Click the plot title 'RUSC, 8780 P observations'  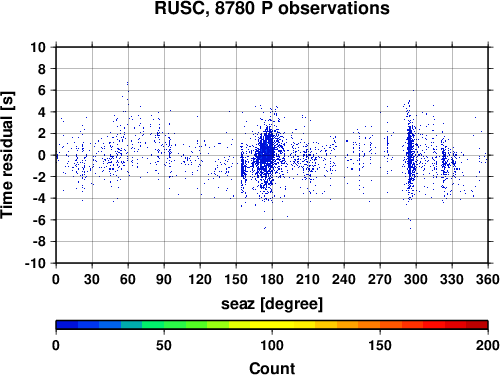pos(272,8)
